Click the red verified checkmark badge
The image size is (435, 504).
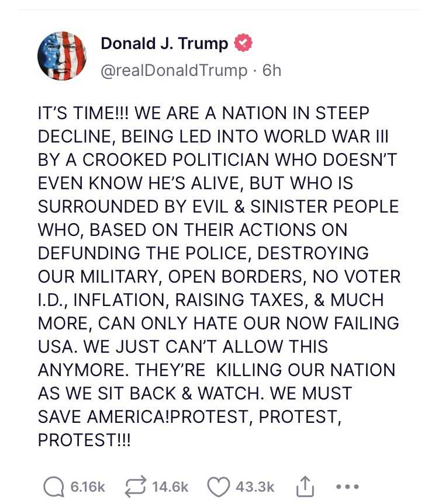(243, 43)
